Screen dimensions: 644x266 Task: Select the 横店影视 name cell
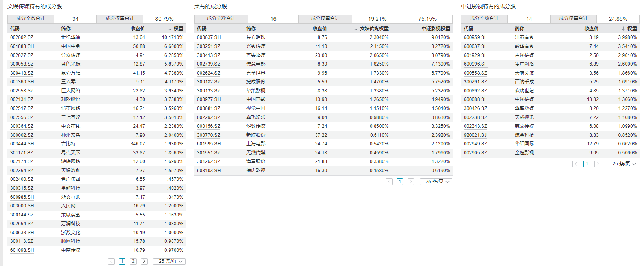pos(256,171)
